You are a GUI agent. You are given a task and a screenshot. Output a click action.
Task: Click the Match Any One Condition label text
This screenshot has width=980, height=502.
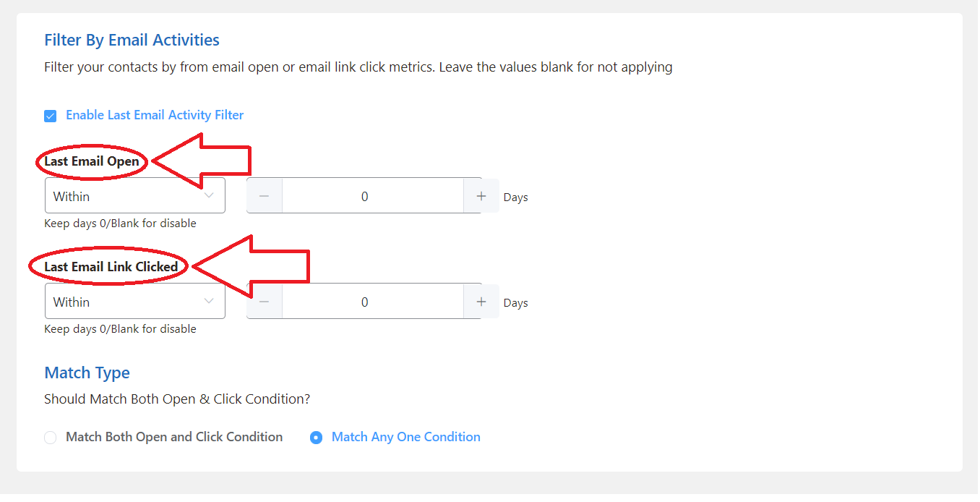[x=405, y=437]
